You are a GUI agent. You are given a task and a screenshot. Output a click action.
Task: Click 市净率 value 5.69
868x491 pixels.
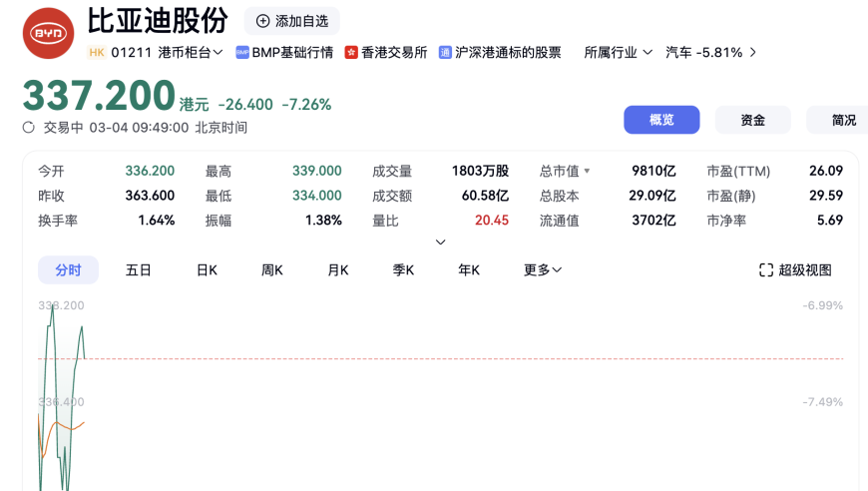[830, 221]
